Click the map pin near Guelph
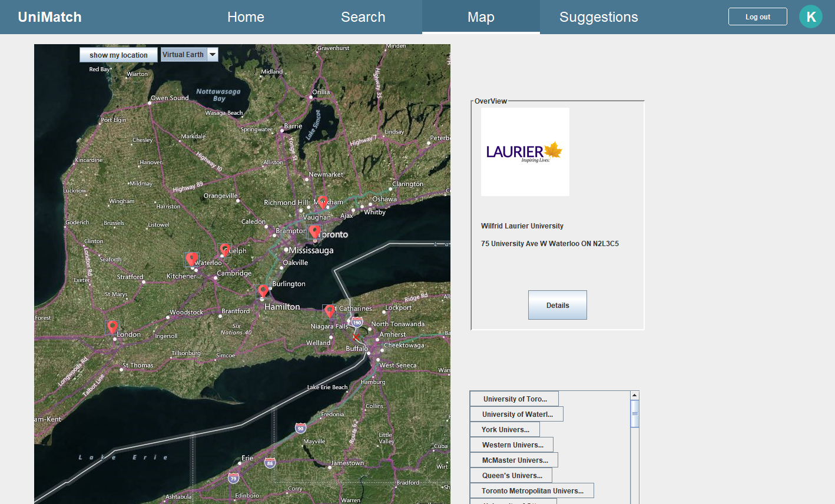835x504 pixels. (x=225, y=250)
